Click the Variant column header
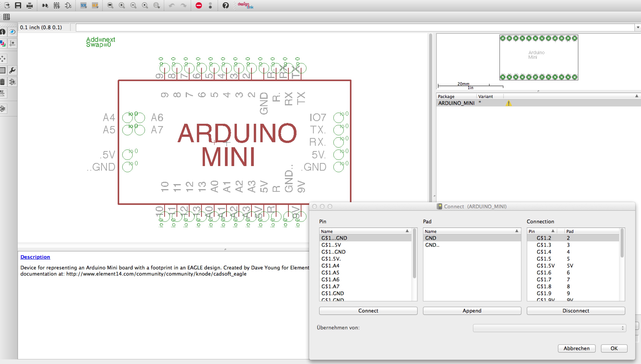The height and width of the screenshot is (364, 641). (490, 96)
